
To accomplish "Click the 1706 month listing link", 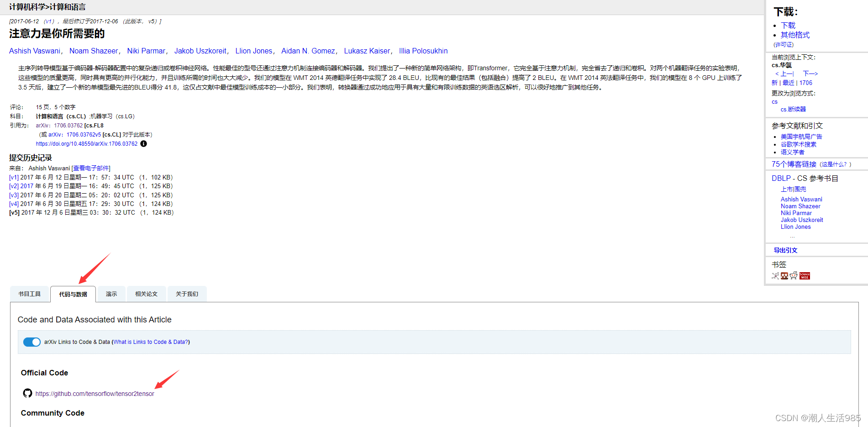I will [x=806, y=83].
